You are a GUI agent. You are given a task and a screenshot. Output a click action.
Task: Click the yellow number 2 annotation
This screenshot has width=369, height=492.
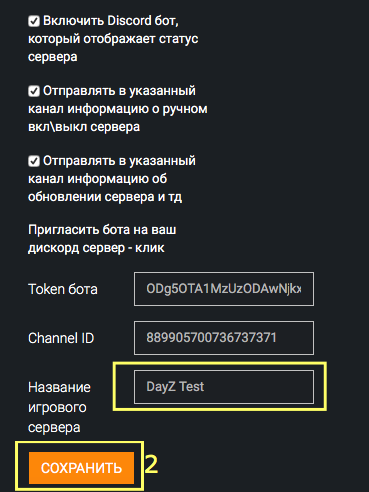pos(151,464)
